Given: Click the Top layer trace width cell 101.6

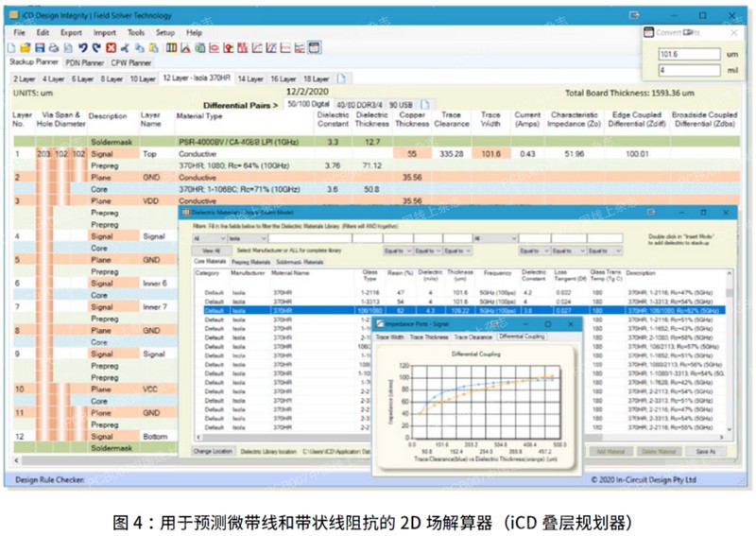Looking at the screenshot, I should tap(490, 154).
